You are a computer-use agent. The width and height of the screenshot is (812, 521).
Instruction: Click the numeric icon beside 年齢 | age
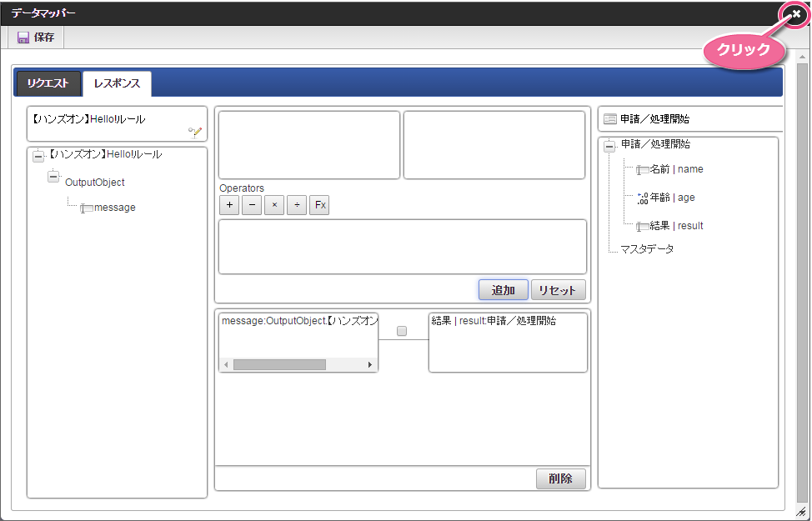point(643,198)
